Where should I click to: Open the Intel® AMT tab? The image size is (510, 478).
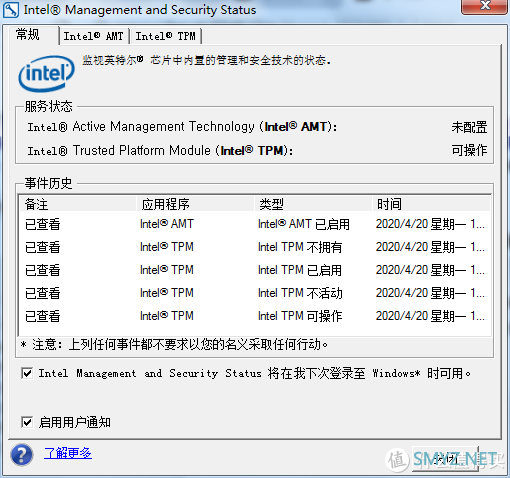(94, 36)
